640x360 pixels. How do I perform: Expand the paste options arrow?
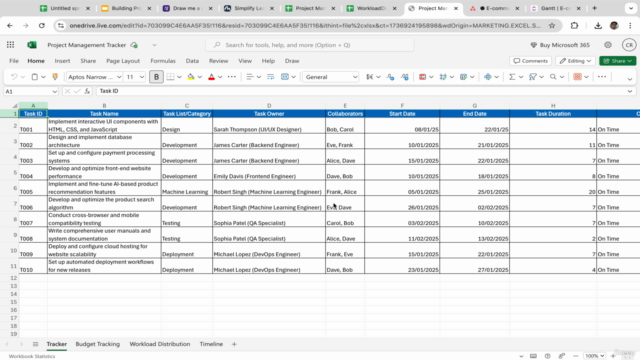coord(43,77)
